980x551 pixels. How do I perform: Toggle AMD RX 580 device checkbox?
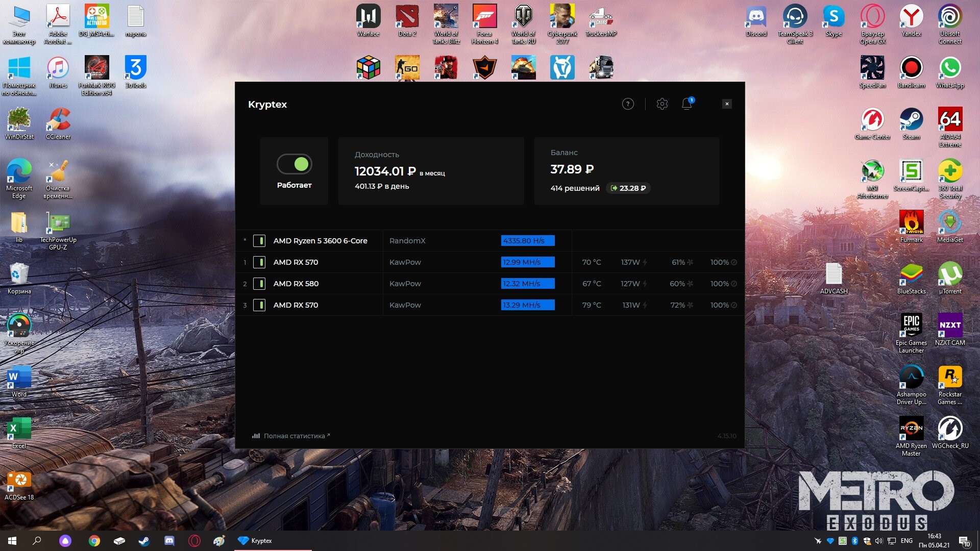tap(259, 284)
